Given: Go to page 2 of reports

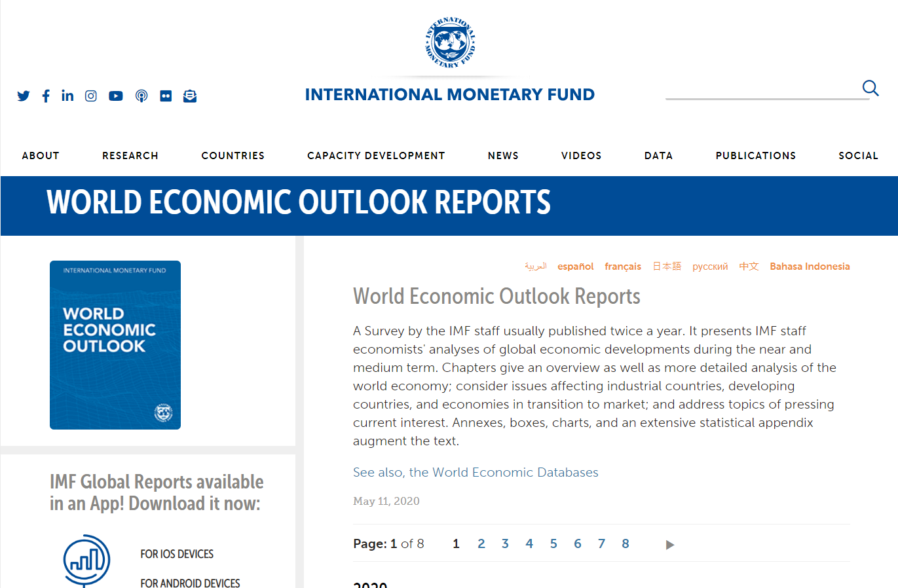Looking at the screenshot, I should tap(481, 543).
